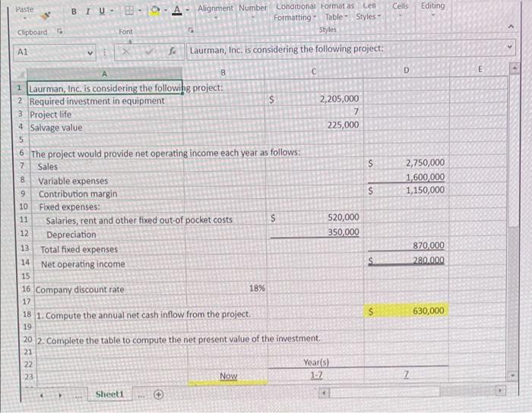This screenshot has width=532, height=413.
Task: Toggle Bold formatting
Action: [74, 11]
